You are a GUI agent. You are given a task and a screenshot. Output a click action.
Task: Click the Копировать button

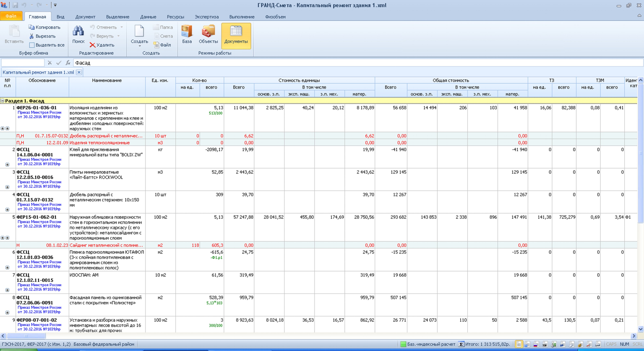coord(44,27)
